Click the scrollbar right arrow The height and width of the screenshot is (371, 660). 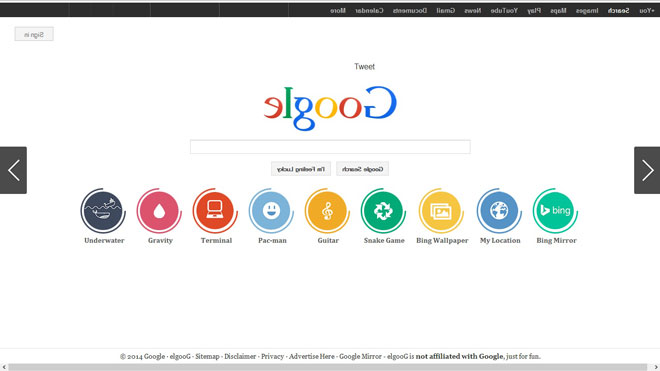(656, 367)
